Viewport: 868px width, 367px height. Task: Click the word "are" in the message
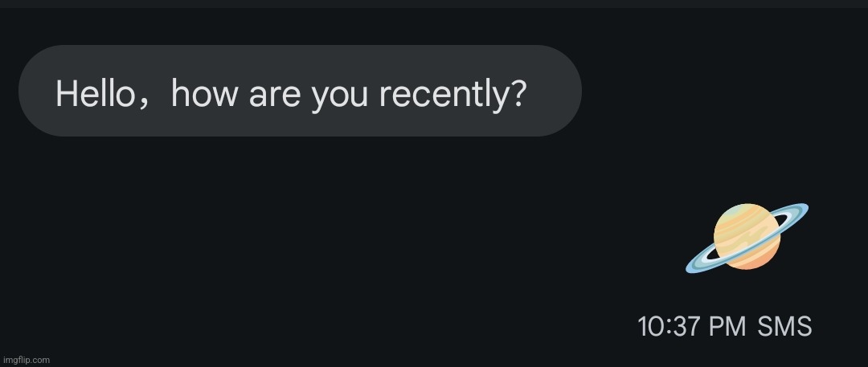275,96
